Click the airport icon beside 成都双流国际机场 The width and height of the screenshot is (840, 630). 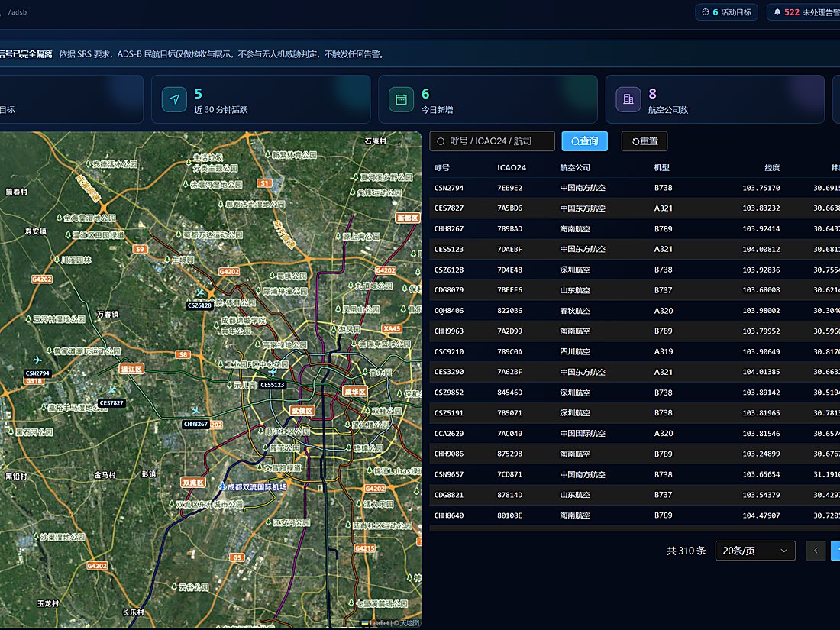pos(222,486)
